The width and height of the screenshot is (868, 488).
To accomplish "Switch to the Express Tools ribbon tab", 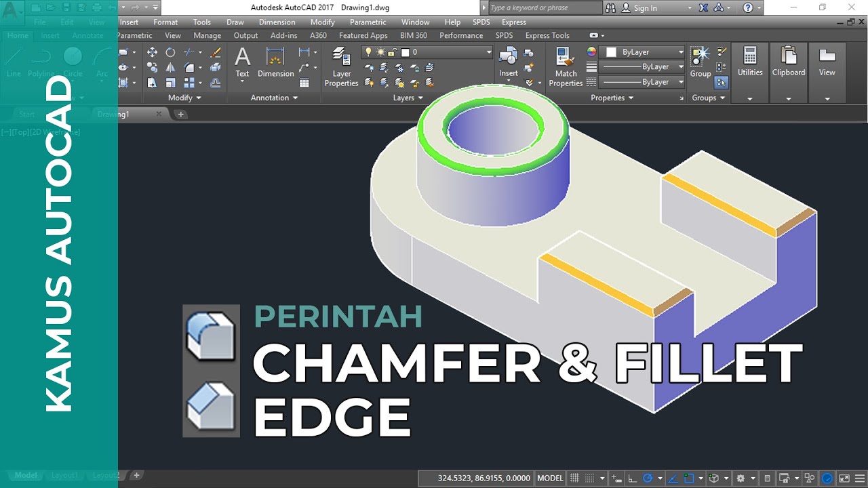I will click(547, 35).
